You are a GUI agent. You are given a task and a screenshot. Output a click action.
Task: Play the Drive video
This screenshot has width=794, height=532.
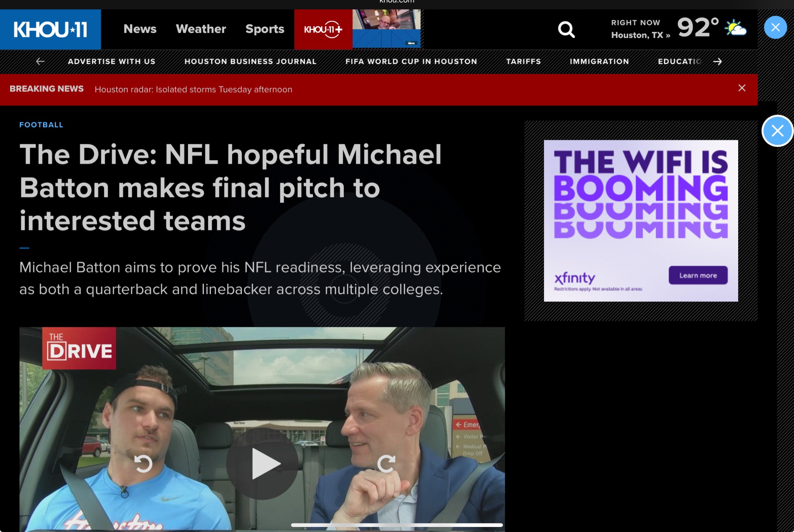pyautogui.click(x=262, y=464)
